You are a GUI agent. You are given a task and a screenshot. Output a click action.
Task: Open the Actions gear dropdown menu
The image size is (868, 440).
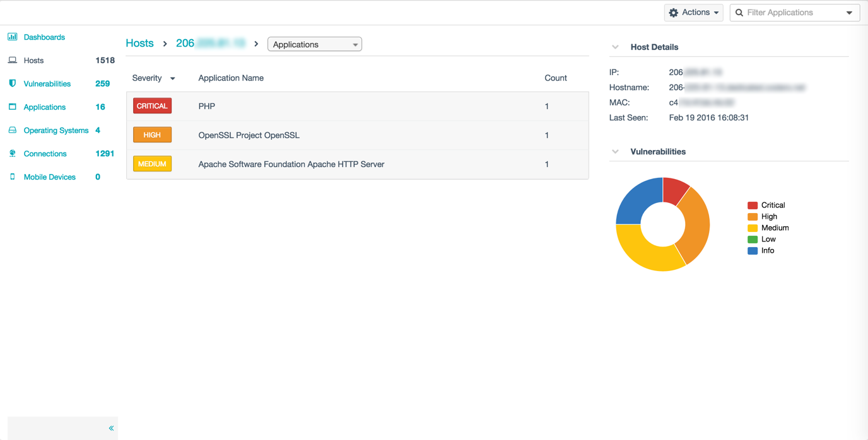(693, 13)
